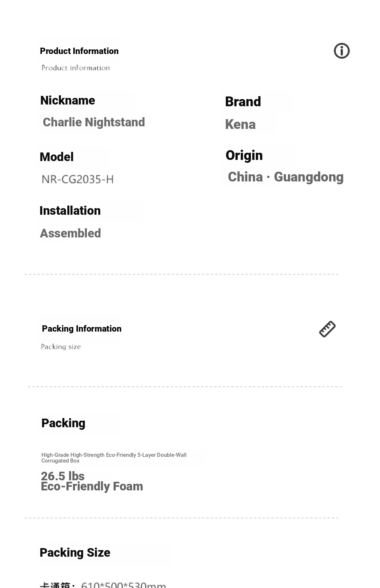Click the info circle icon
The width and height of the screenshot is (380, 588).
(x=341, y=51)
